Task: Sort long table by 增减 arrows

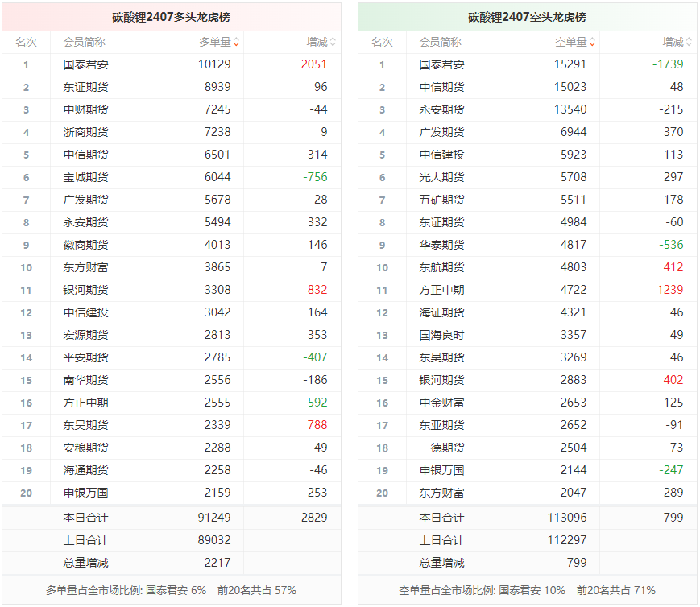Action: 333,43
